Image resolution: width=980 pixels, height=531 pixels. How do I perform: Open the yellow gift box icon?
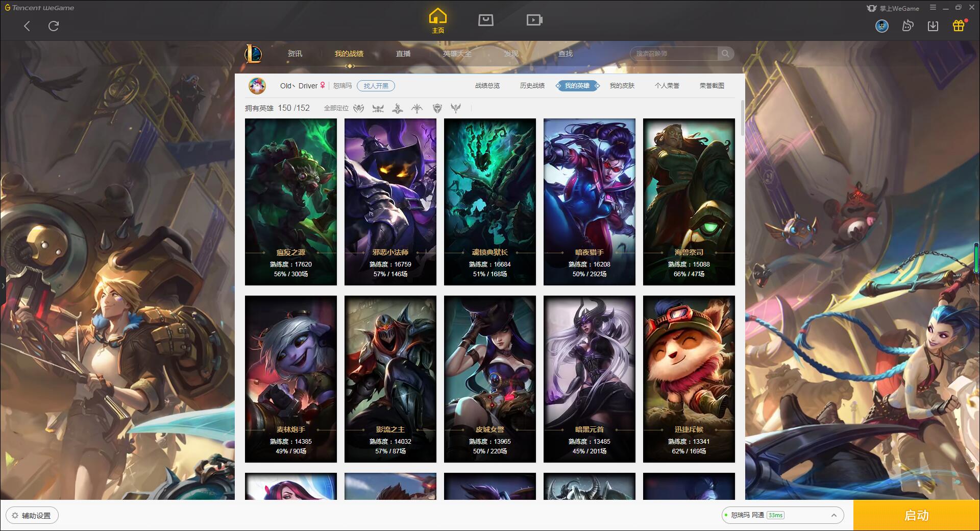point(959,26)
